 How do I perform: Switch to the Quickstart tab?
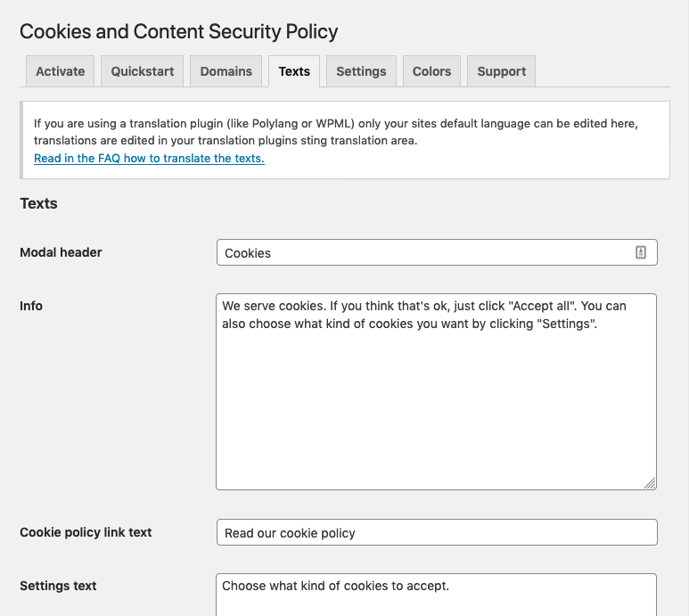click(x=143, y=71)
